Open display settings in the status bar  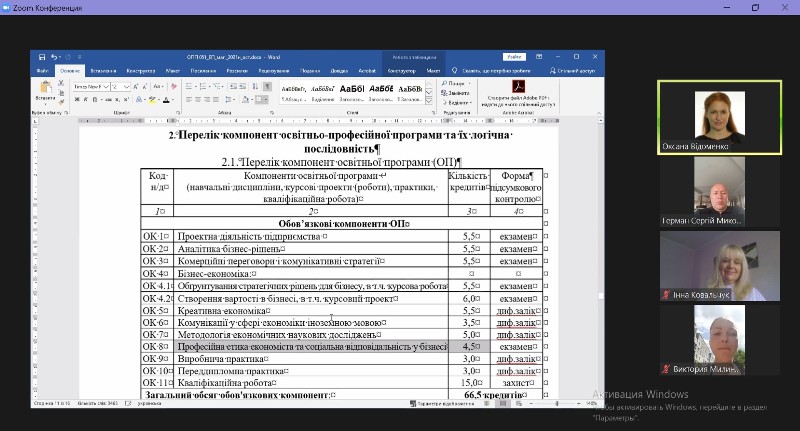coord(442,403)
